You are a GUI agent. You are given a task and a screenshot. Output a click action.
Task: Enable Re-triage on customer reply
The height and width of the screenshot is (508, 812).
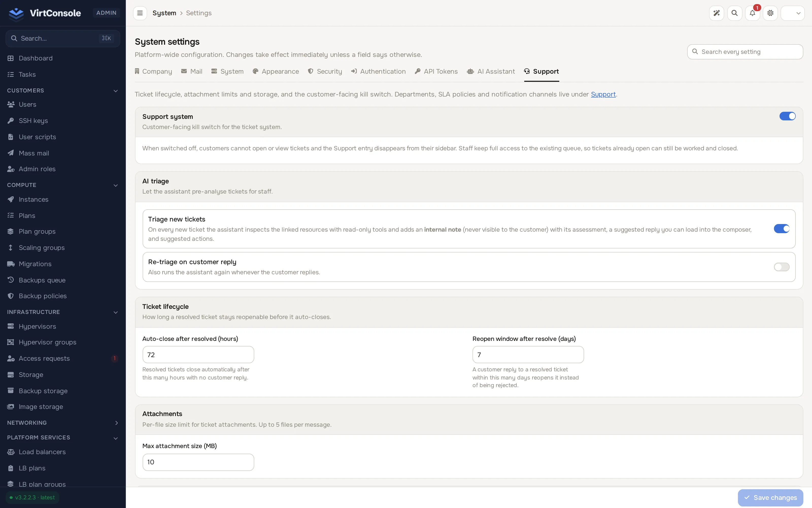click(x=782, y=267)
